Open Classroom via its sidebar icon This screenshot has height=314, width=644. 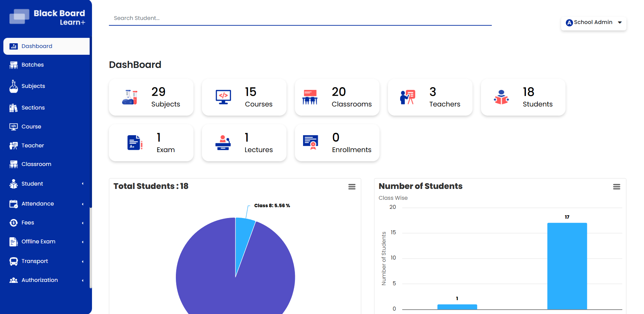(14, 164)
